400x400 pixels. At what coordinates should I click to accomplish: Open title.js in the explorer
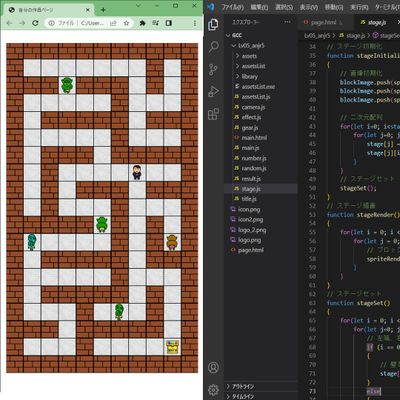[249, 199]
